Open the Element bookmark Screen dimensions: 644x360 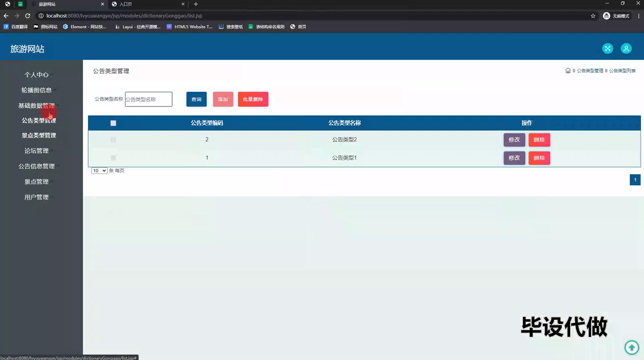(85, 27)
